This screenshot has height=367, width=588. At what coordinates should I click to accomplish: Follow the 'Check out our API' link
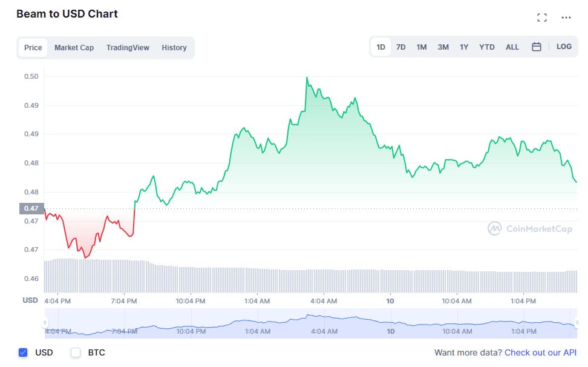click(x=540, y=352)
